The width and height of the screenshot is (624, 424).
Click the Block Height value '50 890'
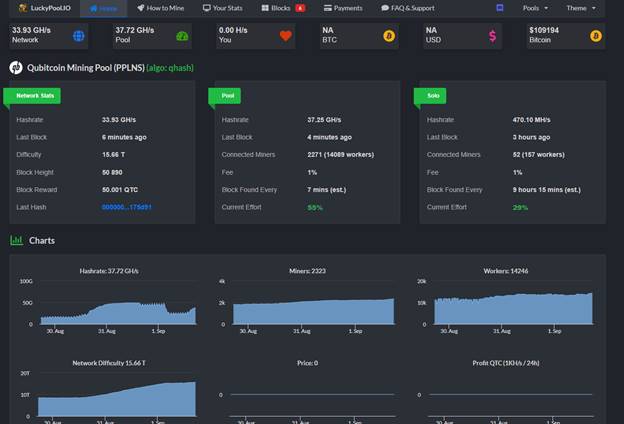click(112, 172)
